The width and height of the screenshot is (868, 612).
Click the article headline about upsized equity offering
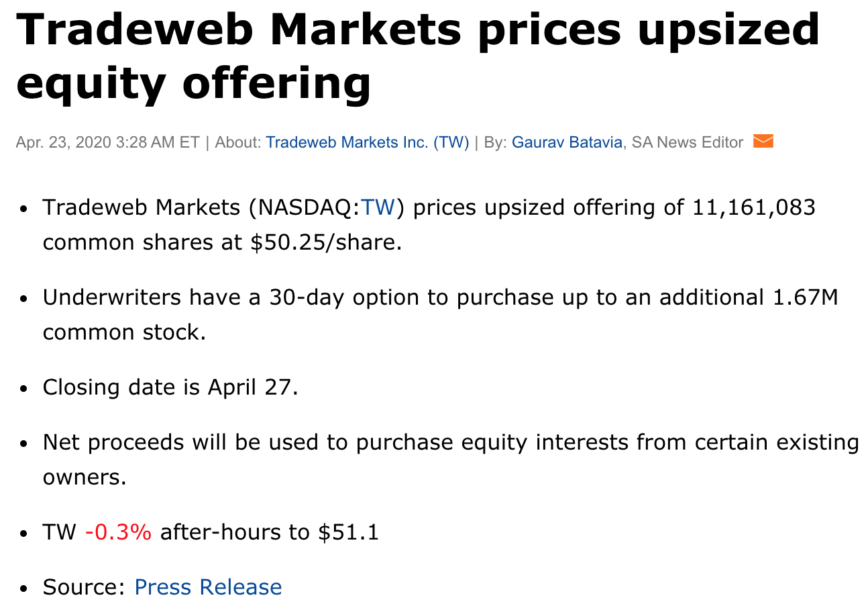(x=418, y=56)
